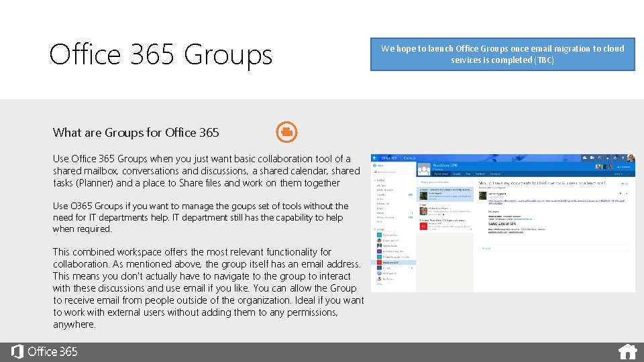Click the search field in the screenshot sidebar
Viewport: 644px width, 362px height.
(x=394, y=172)
